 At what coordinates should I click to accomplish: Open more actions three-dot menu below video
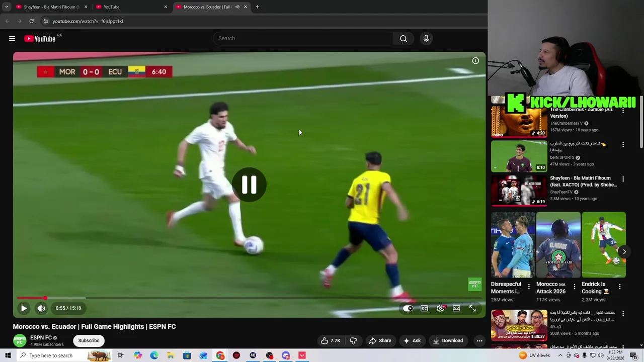(479, 340)
